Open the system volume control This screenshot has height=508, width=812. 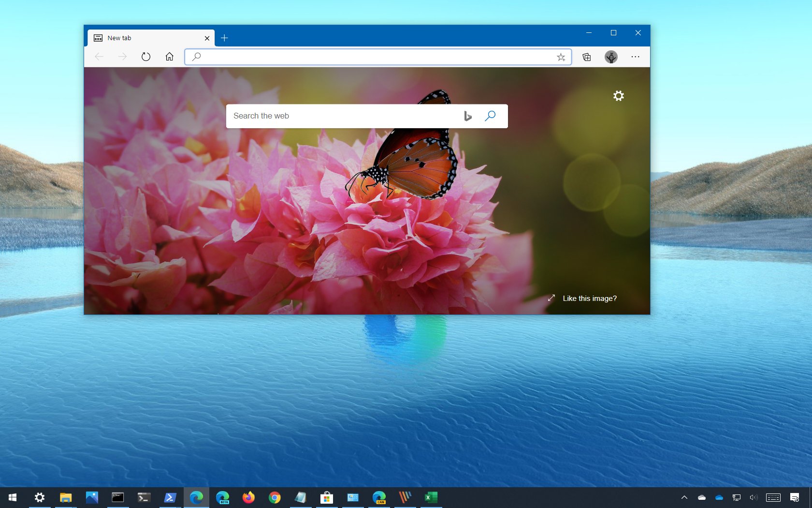(x=754, y=497)
